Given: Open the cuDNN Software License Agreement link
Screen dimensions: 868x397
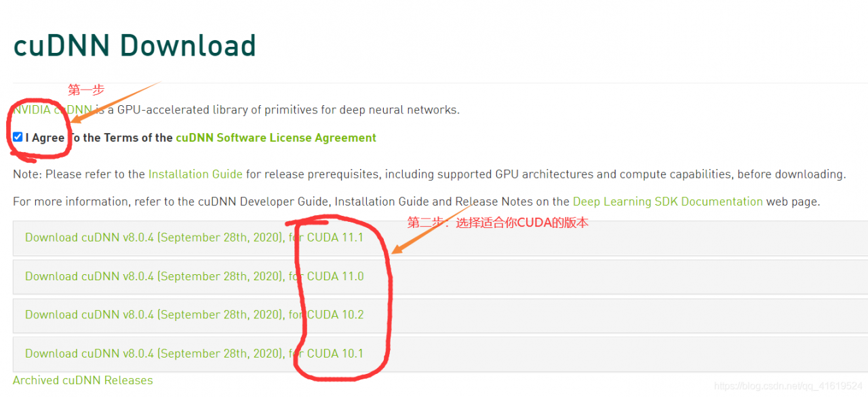Looking at the screenshot, I should [x=276, y=138].
